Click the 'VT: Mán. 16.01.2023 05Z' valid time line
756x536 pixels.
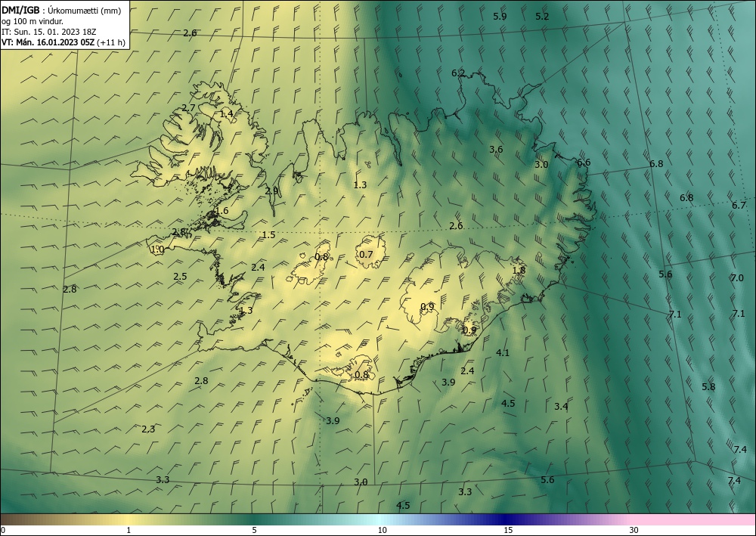(48, 42)
